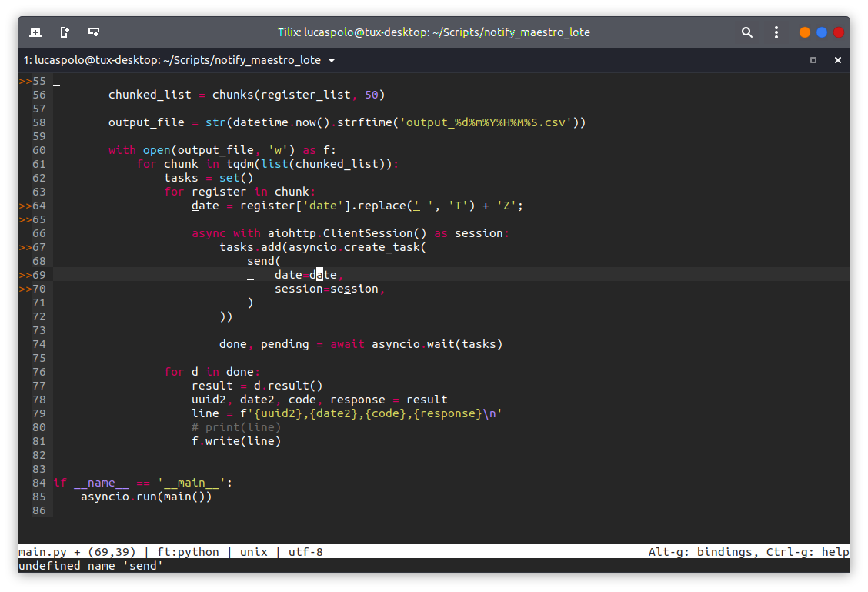Close the terminal pane with X
868x592 pixels.
click(x=838, y=60)
